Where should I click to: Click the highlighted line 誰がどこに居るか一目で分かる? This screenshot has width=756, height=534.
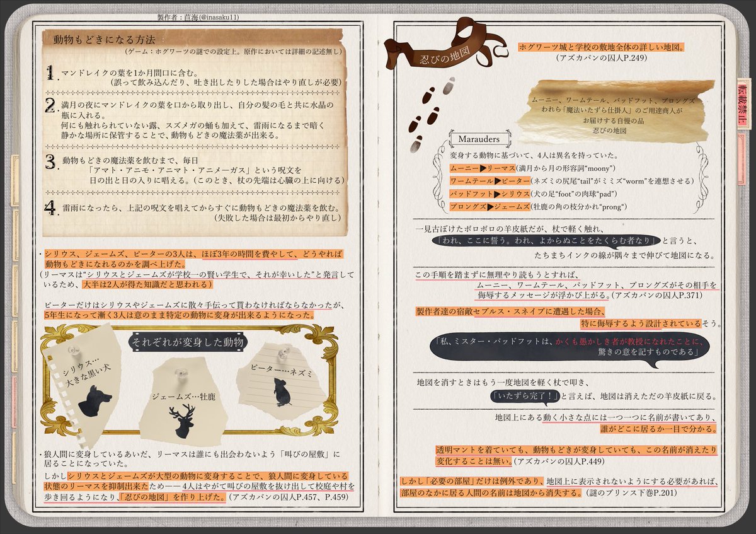(660, 429)
